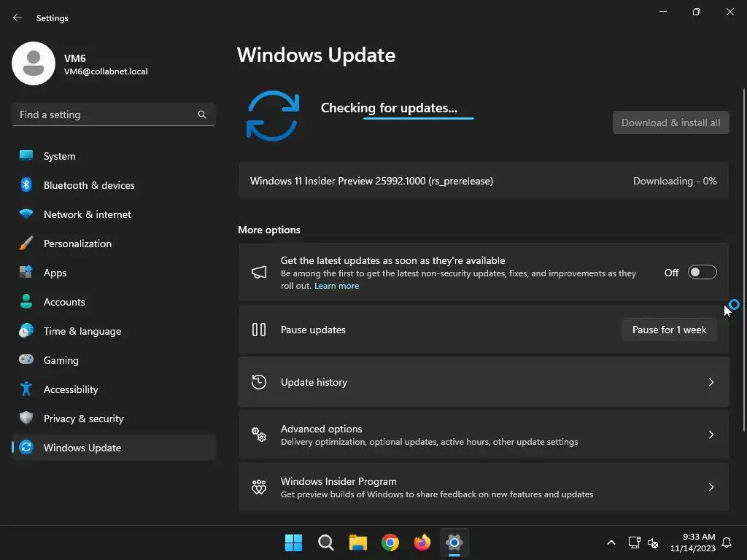Click the Accounts person icon
Screen dimensions: 747x560
[x=26, y=301]
